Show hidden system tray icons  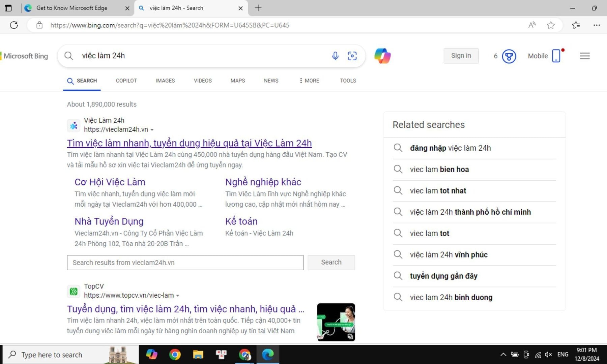(x=503, y=355)
